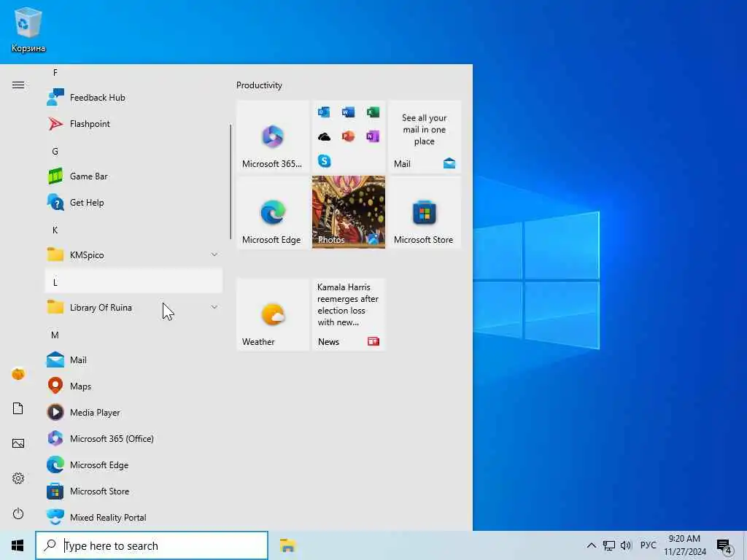Open Mixed Reality Portal
Image resolution: width=747 pixels, height=560 pixels.
pyautogui.click(x=133, y=517)
